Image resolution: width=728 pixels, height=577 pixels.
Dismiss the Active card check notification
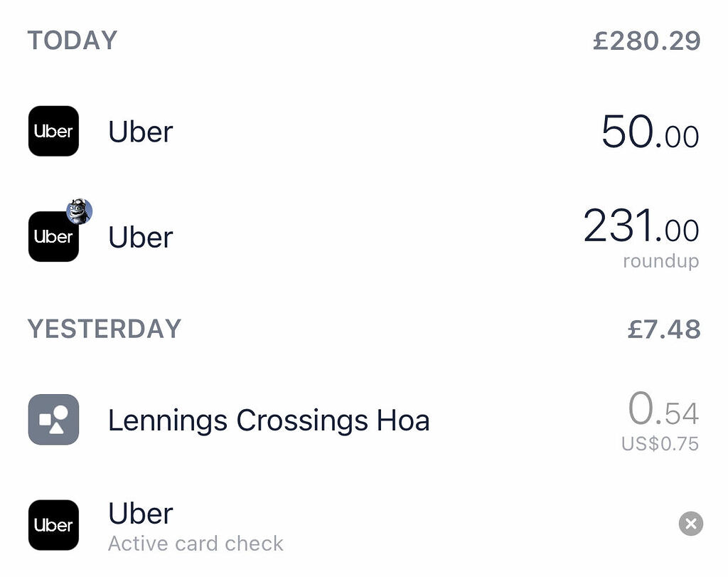(690, 524)
